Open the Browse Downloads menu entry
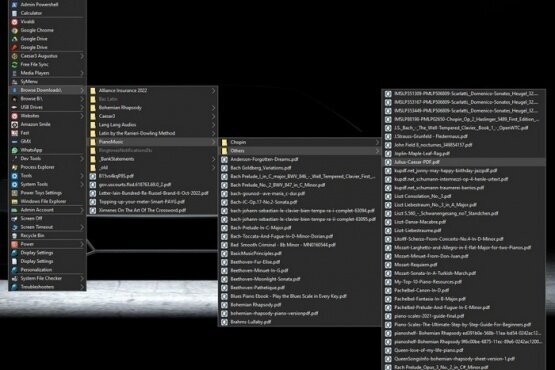The width and height of the screenshot is (555, 370). click(x=47, y=90)
